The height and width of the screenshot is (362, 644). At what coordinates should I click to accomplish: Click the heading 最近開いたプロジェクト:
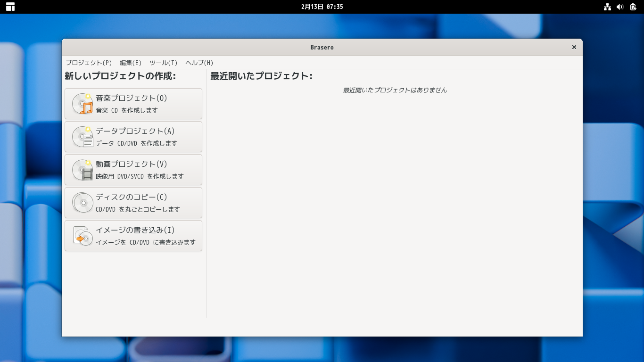coord(262,76)
